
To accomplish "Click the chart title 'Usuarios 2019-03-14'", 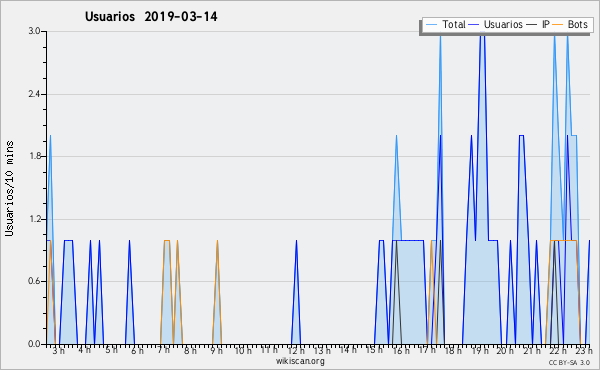I will tap(151, 17).
